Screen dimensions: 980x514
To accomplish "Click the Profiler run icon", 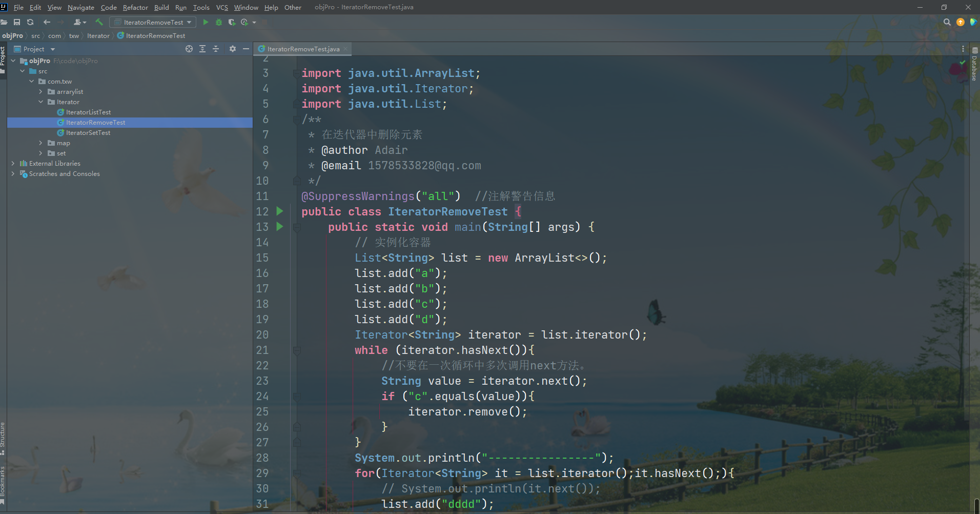I will (x=244, y=22).
